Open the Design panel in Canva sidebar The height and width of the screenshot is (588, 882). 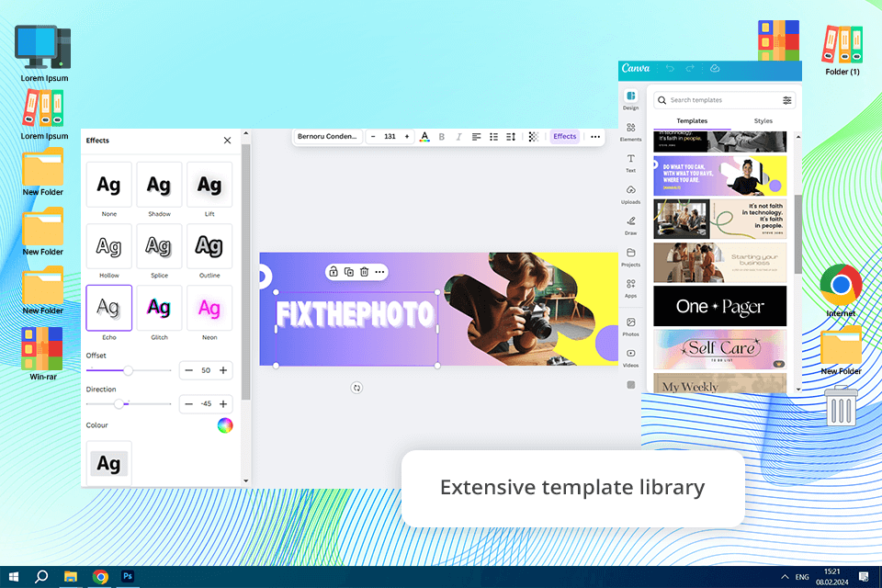tap(630, 99)
